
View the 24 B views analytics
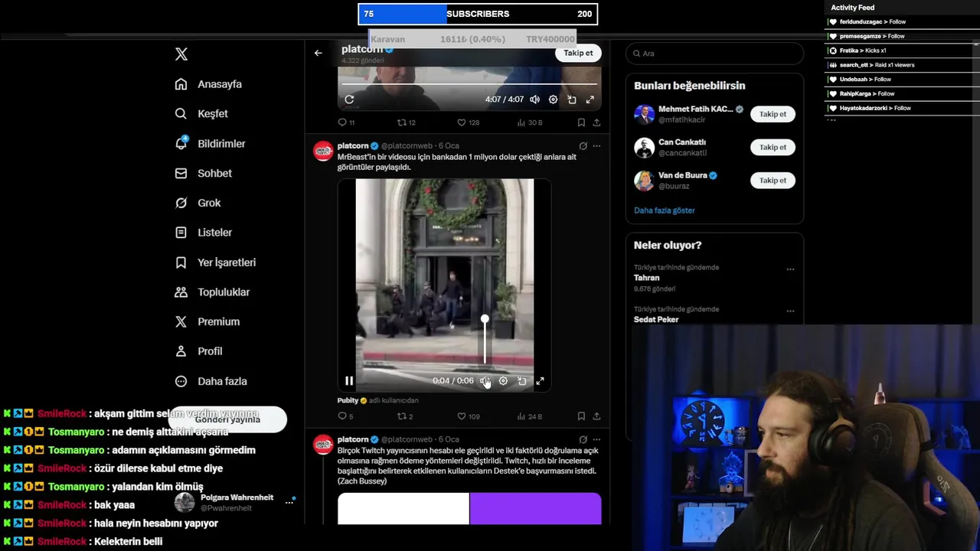[529, 416]
